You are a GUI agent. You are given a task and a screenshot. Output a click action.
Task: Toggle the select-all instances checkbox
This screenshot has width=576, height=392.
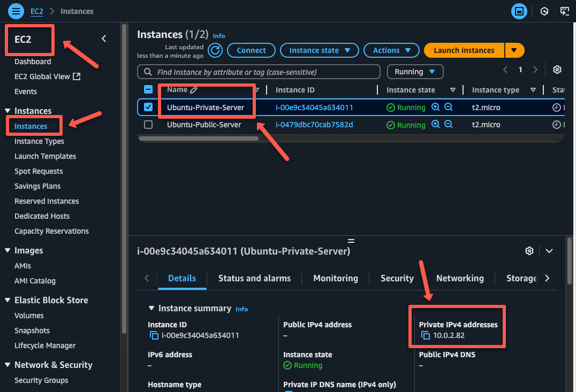(x=148, y=89)
